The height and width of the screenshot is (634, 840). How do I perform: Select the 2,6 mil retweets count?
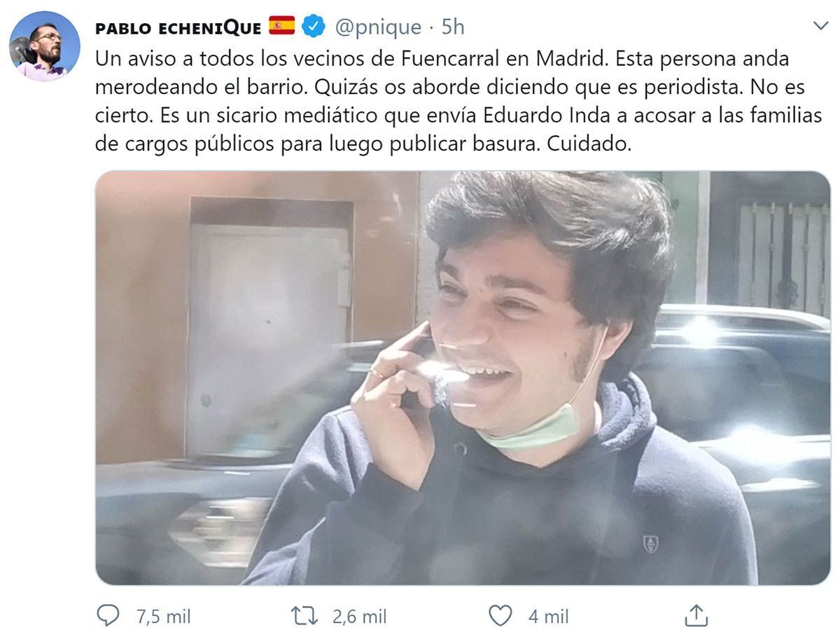360,616
